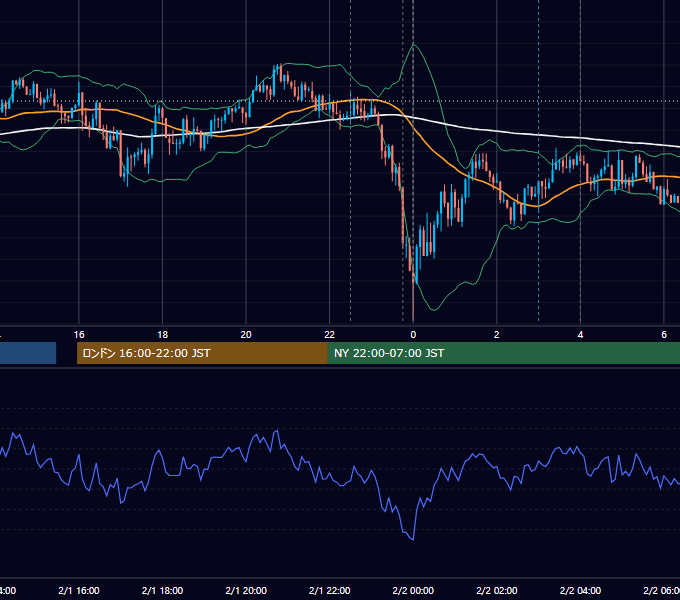The width and height of the screenshot is (680, 600).
Task: Click the 2/2 04:00 date label
Action: point(580,590)
